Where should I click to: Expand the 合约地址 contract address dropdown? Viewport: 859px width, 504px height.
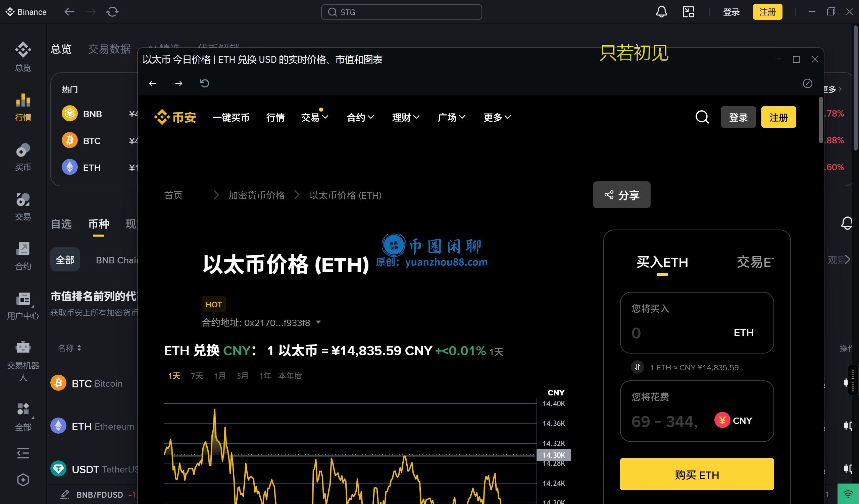point(318,322)
